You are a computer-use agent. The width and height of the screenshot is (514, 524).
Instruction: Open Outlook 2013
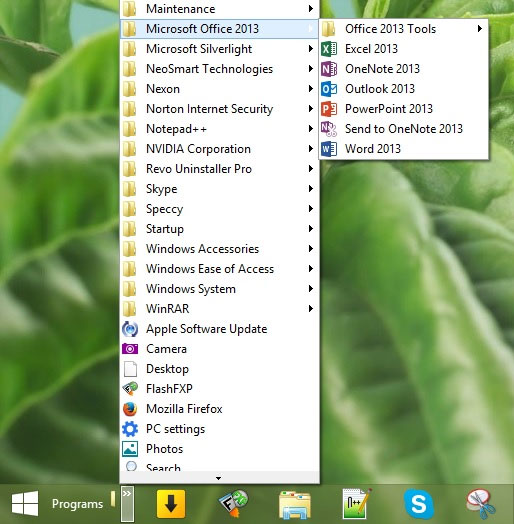pyautogui.click(x=404, y=89)
